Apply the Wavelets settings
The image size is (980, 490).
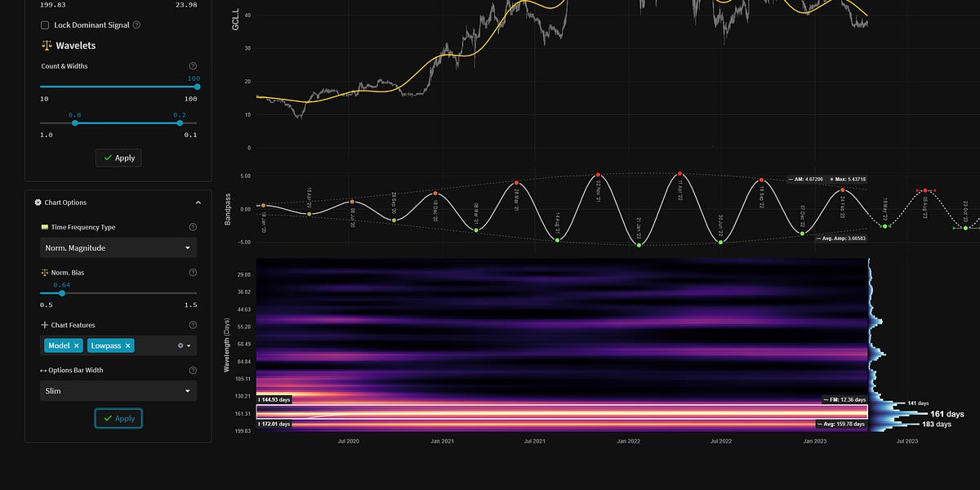(x=118, y=158)
